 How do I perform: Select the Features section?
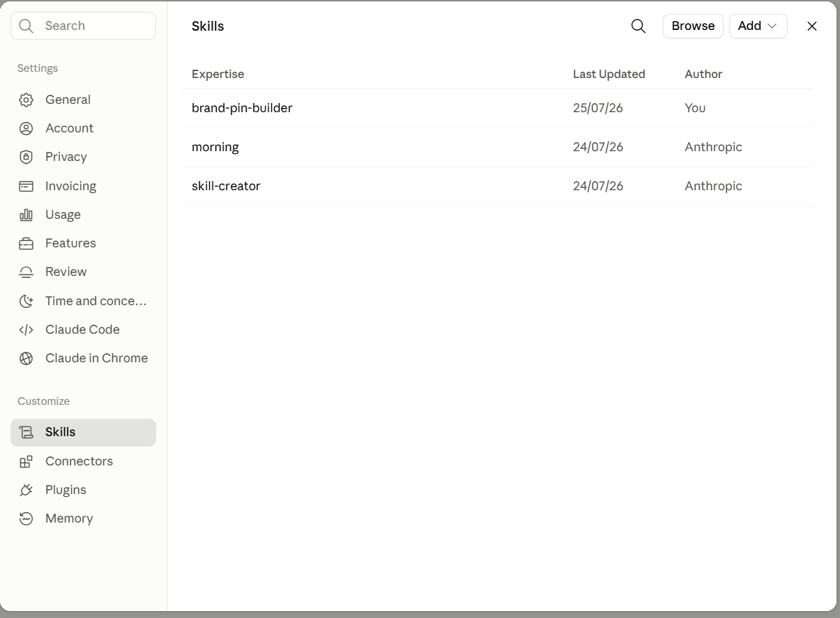click(x=83, y=243)
